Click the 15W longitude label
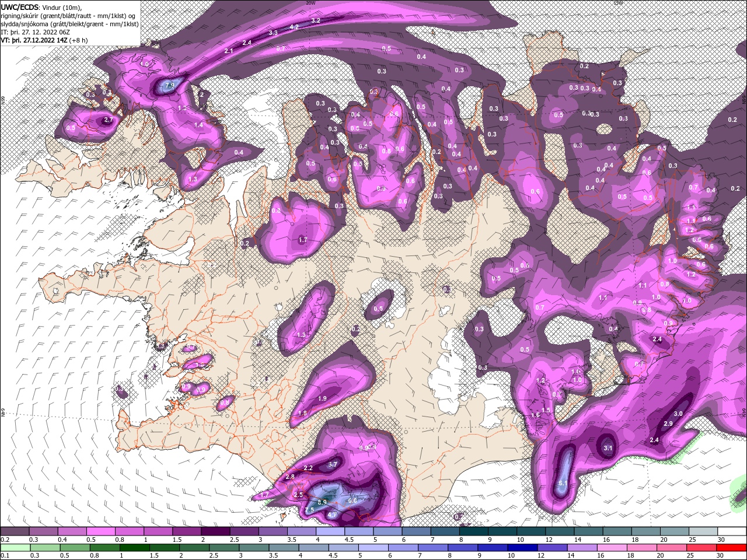Screen dimensions: 747x560 click(x=618, y=3)
